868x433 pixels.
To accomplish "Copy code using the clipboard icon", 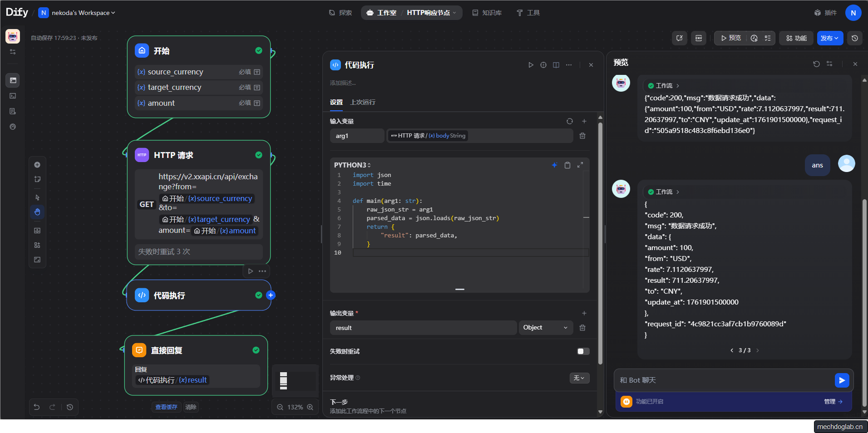I will 567,165.
